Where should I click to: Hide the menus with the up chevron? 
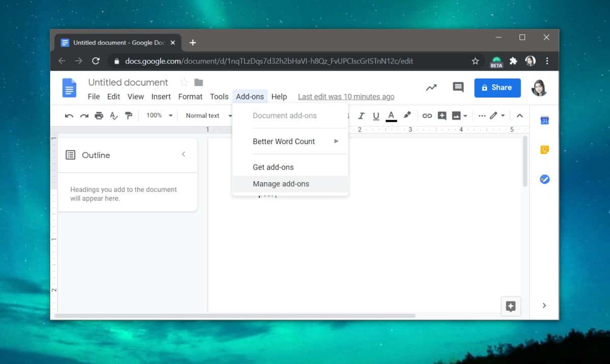[520, 116]
